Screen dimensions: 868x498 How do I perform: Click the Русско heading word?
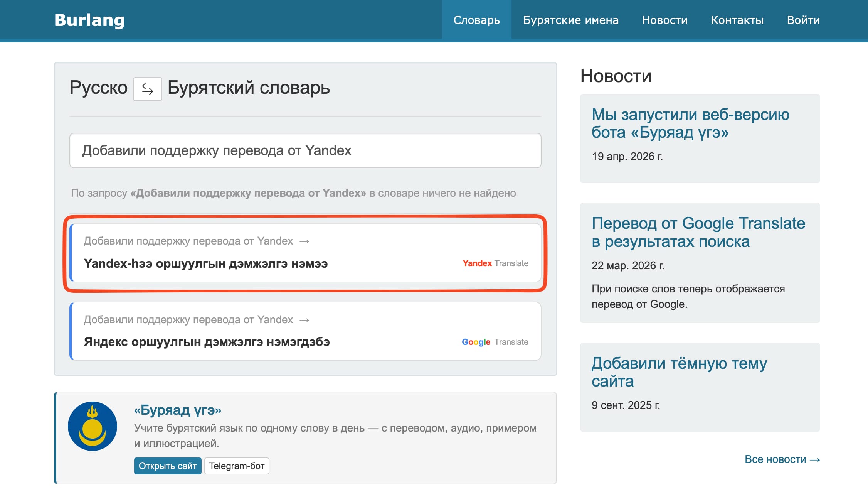(98, 88)
